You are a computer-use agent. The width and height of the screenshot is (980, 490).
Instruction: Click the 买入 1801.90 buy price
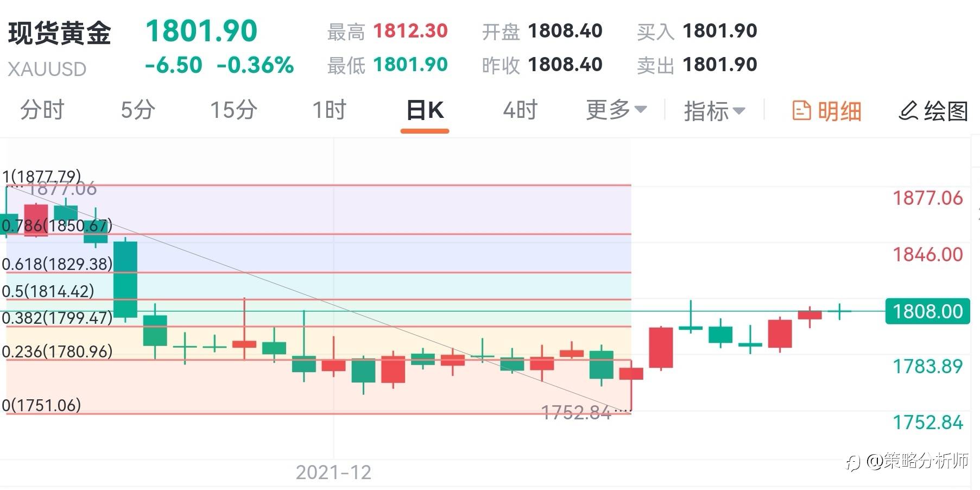pos(697,32)
